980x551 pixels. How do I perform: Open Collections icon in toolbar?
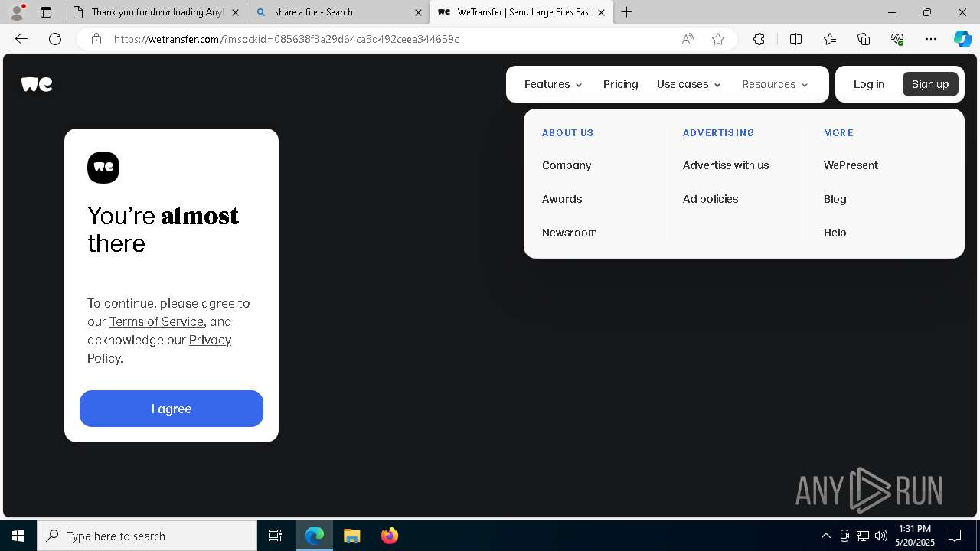[x=864, y=39]
